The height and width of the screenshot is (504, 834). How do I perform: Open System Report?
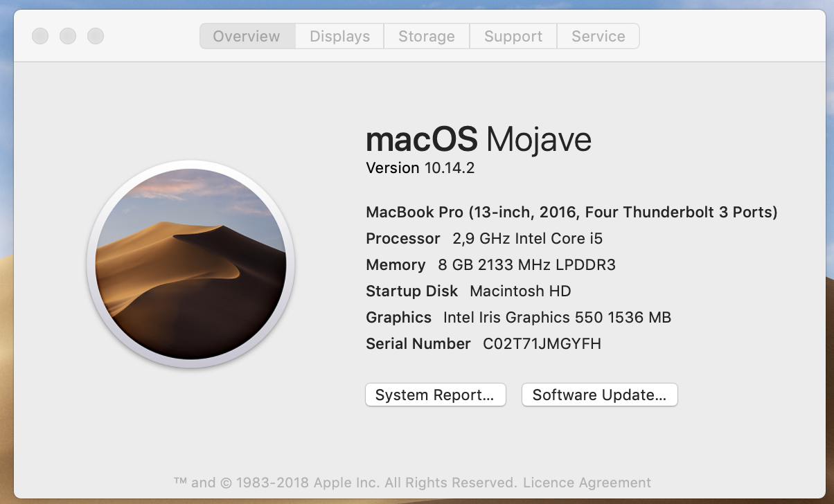coord(435,395)
